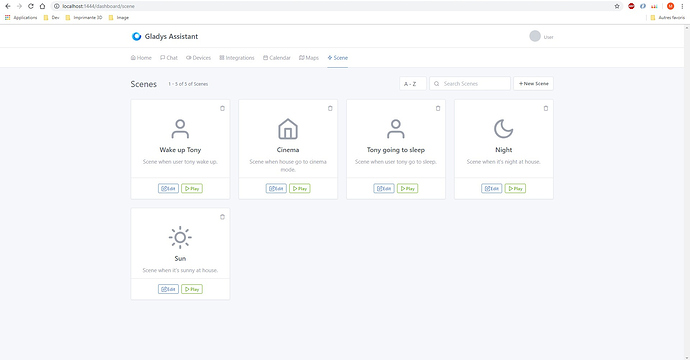Delete the Night scene with the trash icon

546,108
